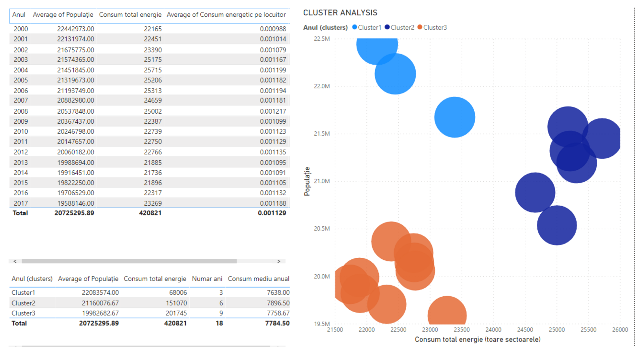Sort by the Numar ani column header
This screenshot has height=355, width=644.
tap(207, 279)
